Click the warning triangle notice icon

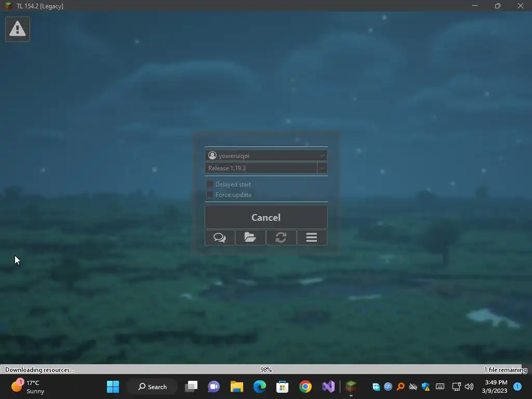(x=18, y=29)
